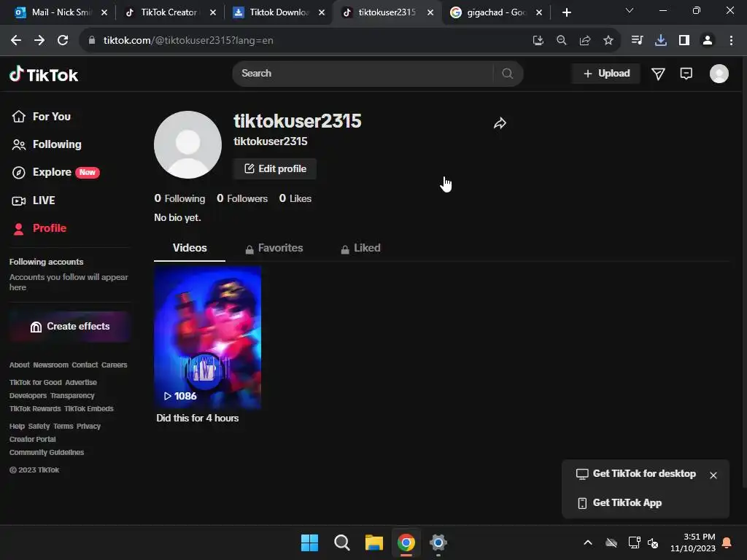Select the Liked tab
Viewport: 747px width, 560px height.
[360, 248]
